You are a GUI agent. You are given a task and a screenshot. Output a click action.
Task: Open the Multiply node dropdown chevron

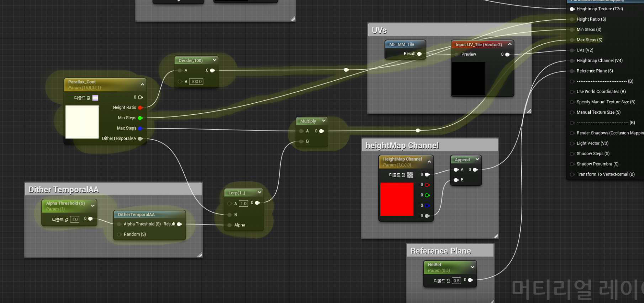323,121
